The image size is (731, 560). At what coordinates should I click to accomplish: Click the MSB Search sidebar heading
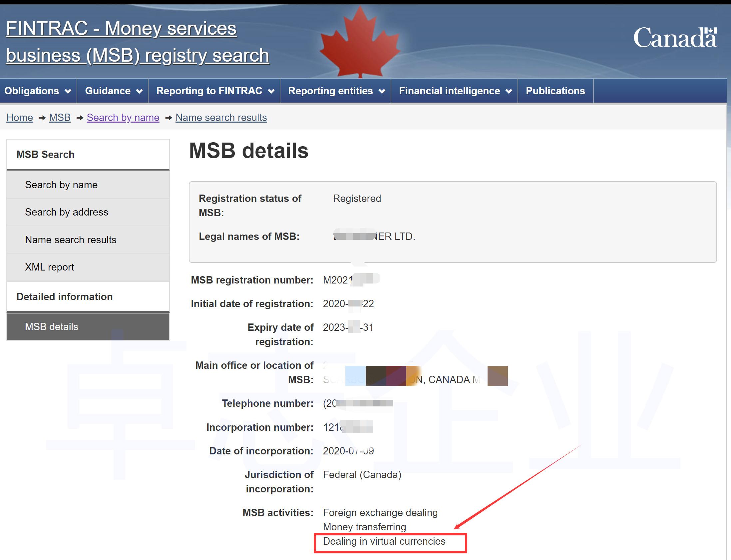coord(45,155)
